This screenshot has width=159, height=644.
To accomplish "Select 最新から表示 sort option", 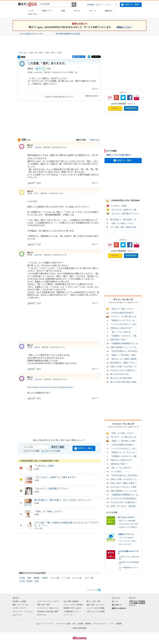I will [81, 140].
